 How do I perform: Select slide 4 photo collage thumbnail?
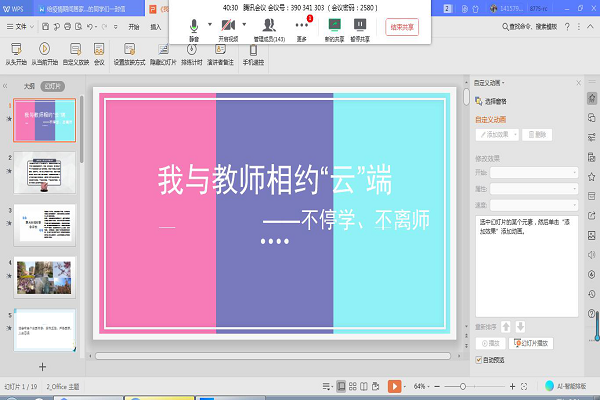45,278
